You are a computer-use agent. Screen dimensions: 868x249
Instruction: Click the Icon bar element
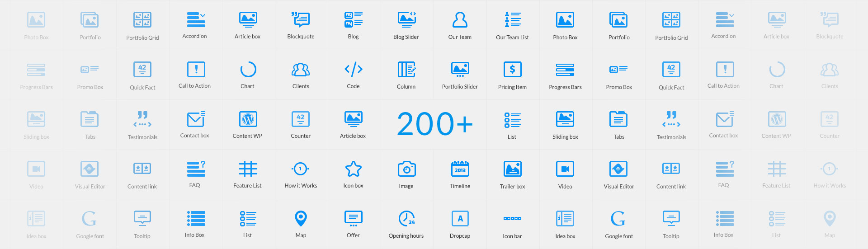(512, 219)
